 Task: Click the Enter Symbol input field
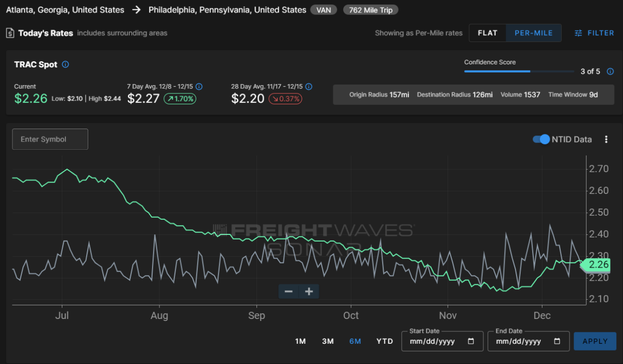point(50,139)
